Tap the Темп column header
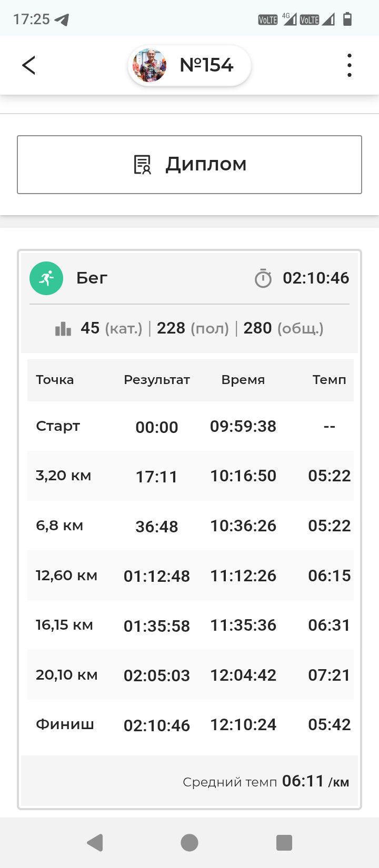Image resolution: width=379 pixels, height=868 pixels. pyautogui.click(x=330, y=380)
